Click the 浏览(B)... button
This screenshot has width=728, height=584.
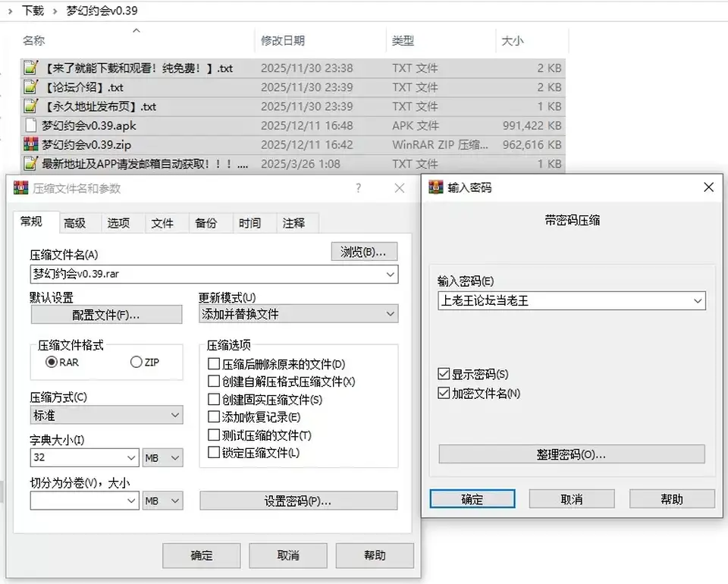[364, 252]
